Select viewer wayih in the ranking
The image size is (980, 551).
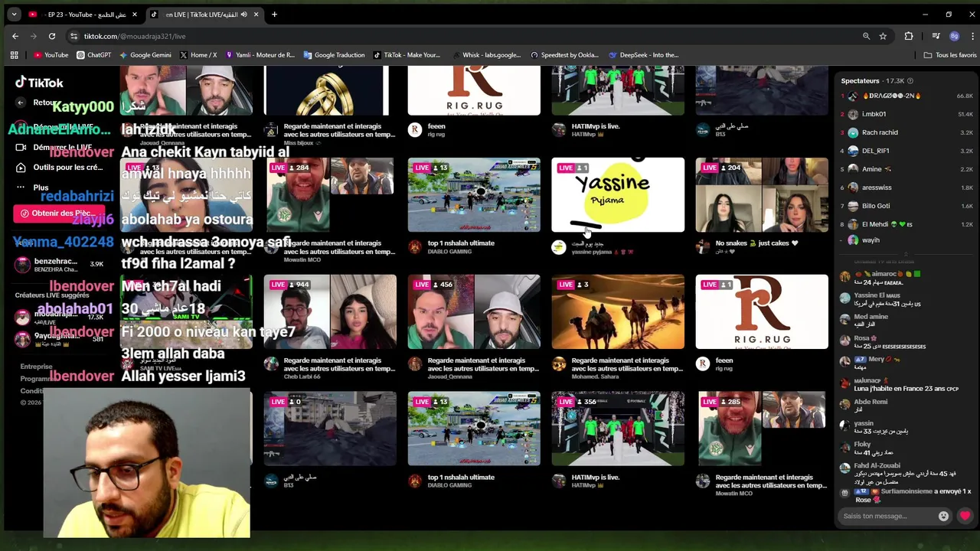click(x=907, y=240)
